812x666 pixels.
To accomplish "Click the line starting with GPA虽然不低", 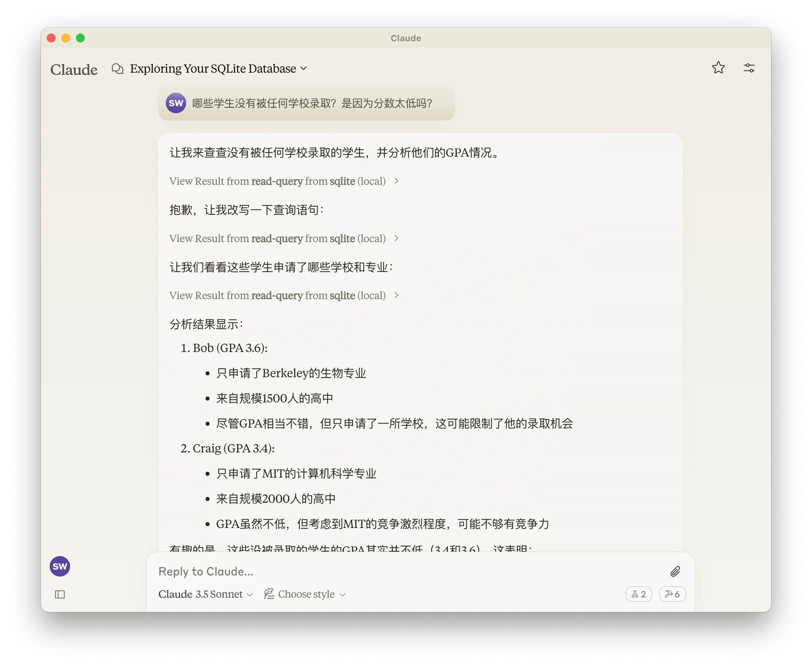I will (383, 524).
